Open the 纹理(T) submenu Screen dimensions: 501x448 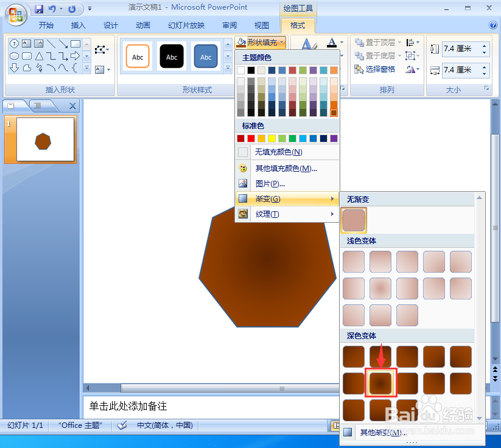click(287, 214)
